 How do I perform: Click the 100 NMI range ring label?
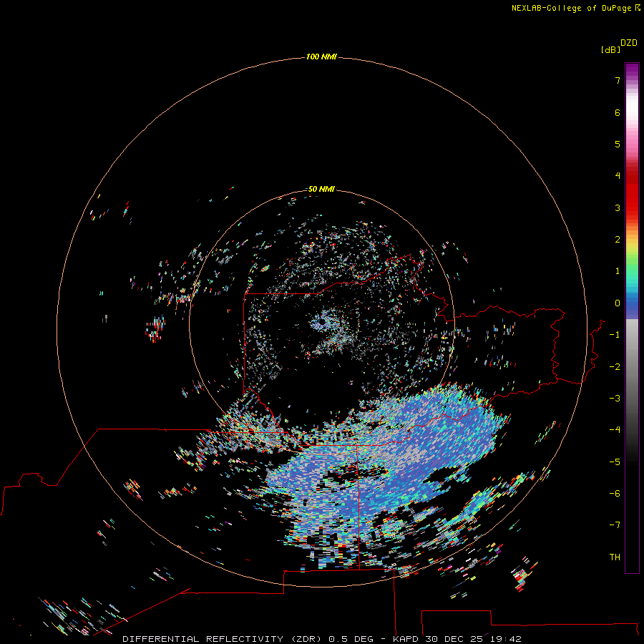tap(321, 57)
